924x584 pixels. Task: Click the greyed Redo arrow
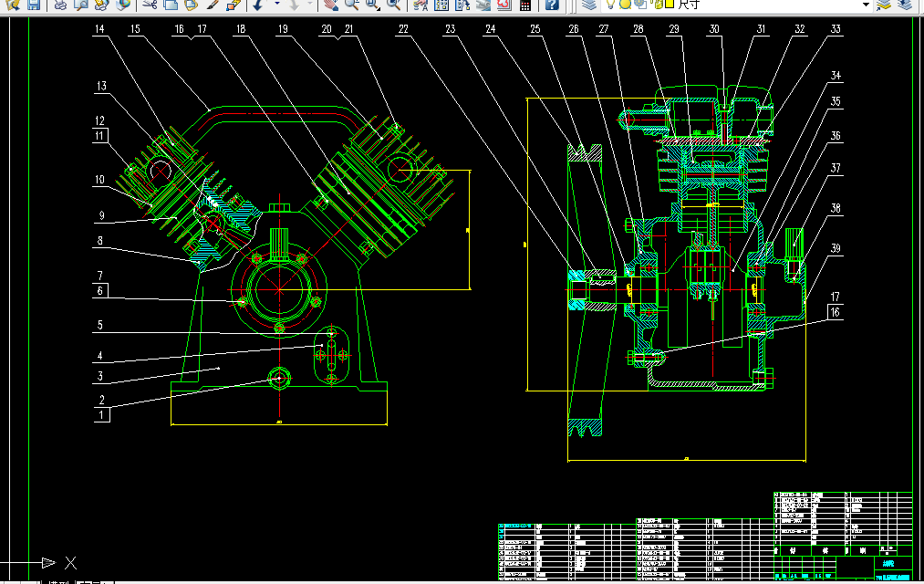point(293,5)
